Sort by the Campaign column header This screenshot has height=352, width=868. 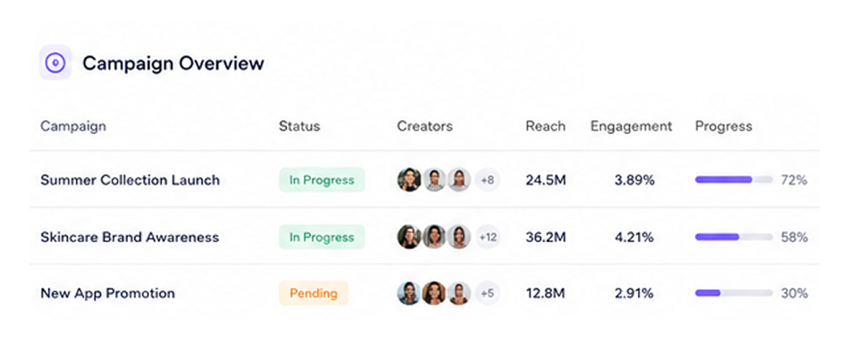(73, 126)
